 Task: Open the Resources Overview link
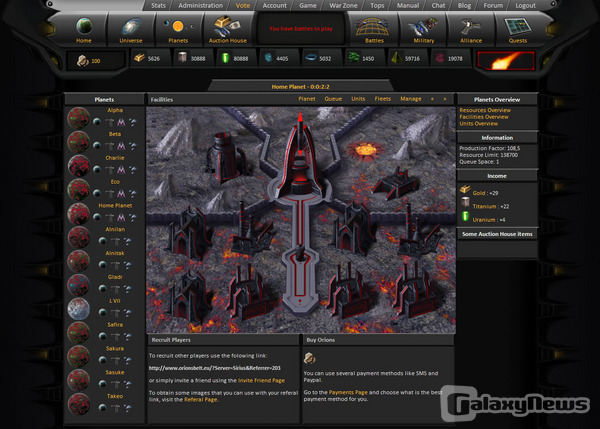pos(485,110)
